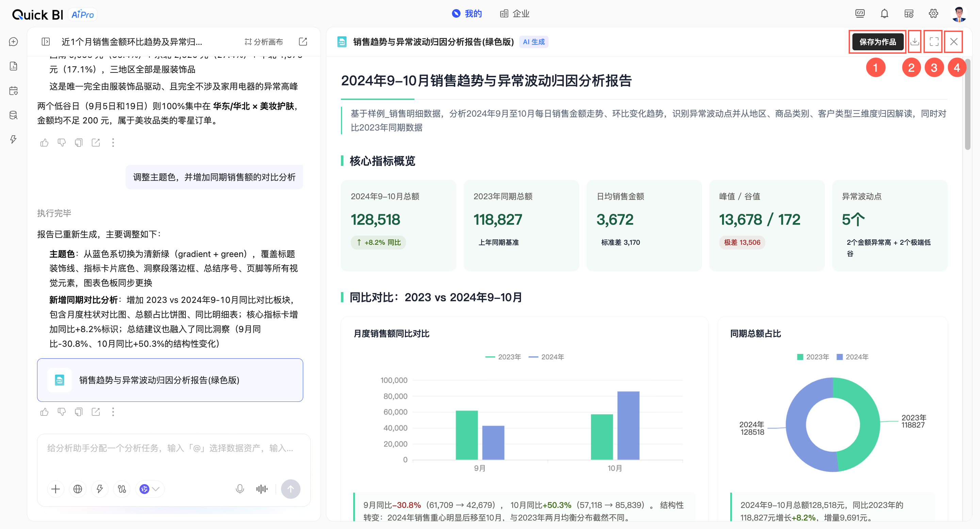Copy the reply about 美妆护肤 low days
The image size is (980, 529).
pos(79,142)
